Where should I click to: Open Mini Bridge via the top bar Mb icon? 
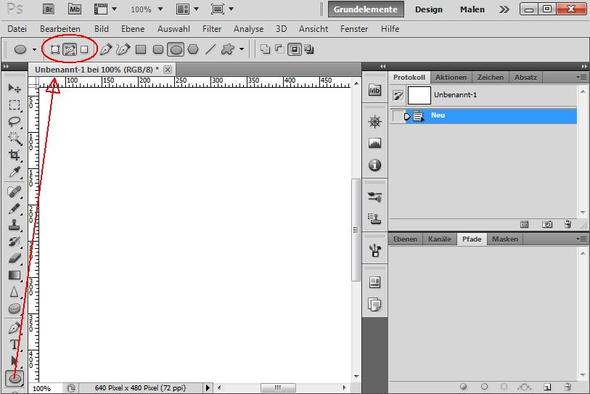point(75,9)
